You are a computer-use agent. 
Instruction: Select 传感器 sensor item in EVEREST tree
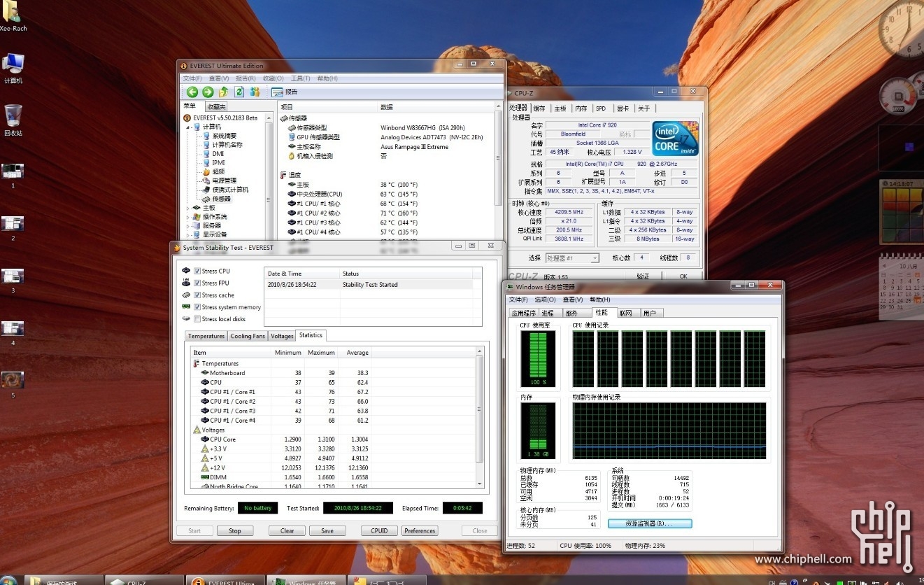(x=222, y=199)
